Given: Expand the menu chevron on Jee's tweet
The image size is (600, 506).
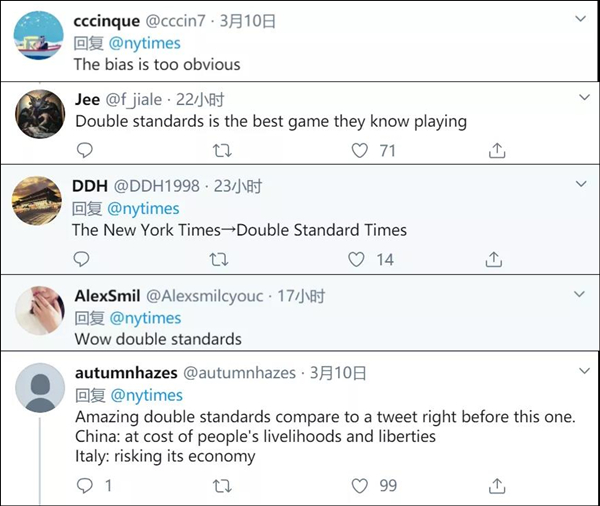Looking at the screenshot, I should [x=584, y=97].
